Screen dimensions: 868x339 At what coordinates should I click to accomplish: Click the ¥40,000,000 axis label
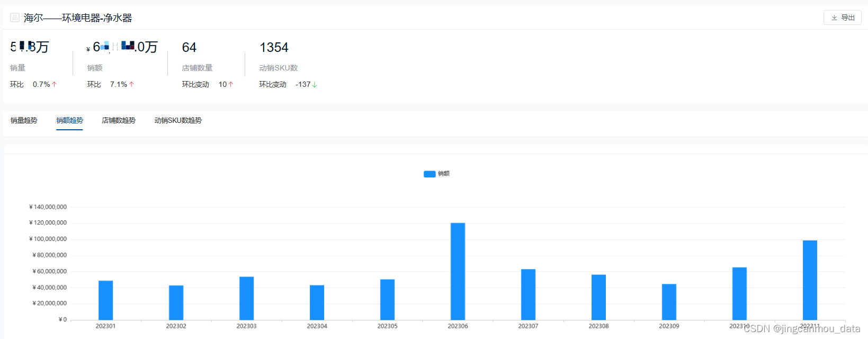point(49,288)
